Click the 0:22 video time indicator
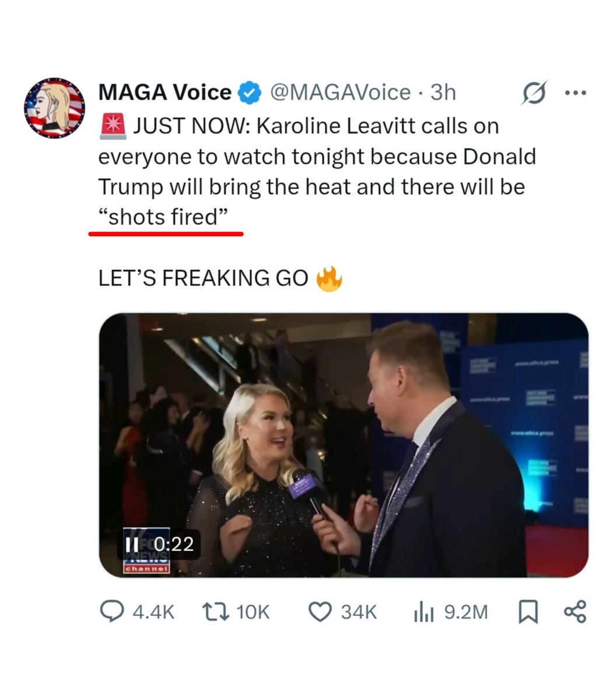613x700 pixels. (x=174, y=544)
